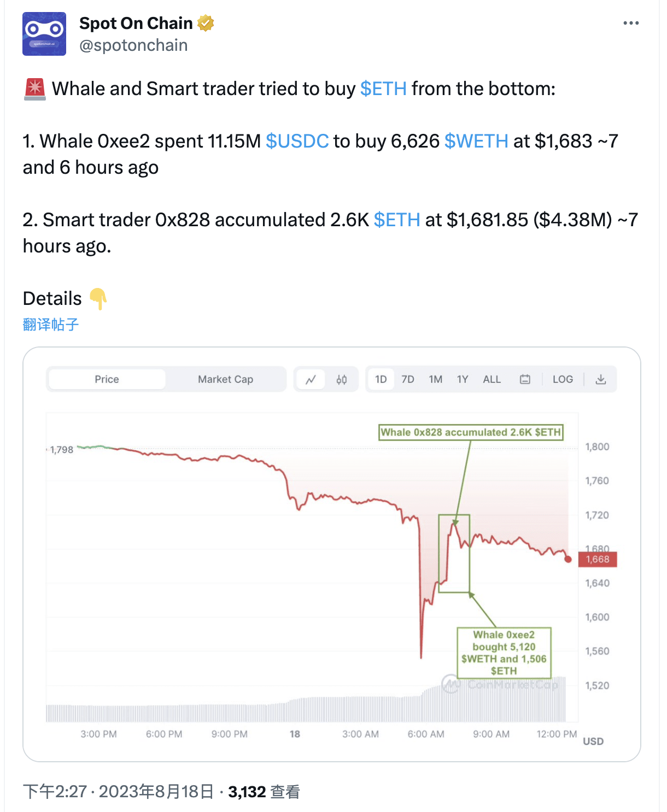Choose the 1M time range
This screenshot has width=667, height=812.
pyautogui.click(x=436, y=379)
